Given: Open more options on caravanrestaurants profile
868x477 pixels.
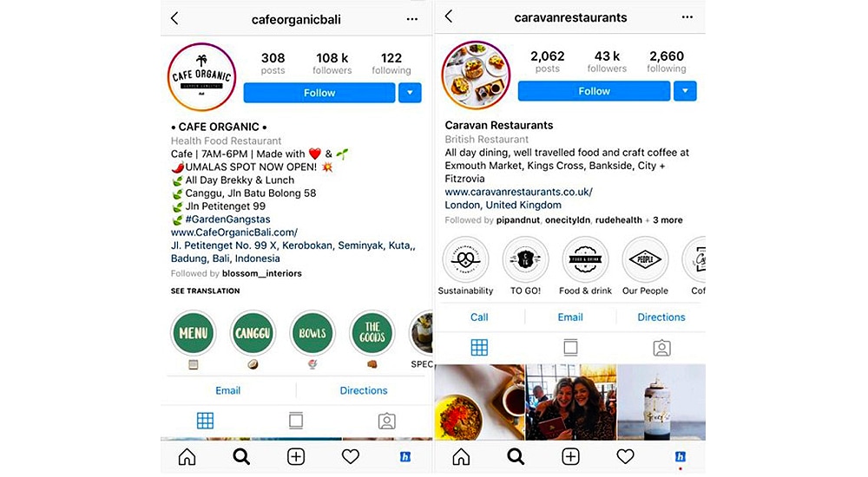Looking at the screenshot, I should 687,17.
